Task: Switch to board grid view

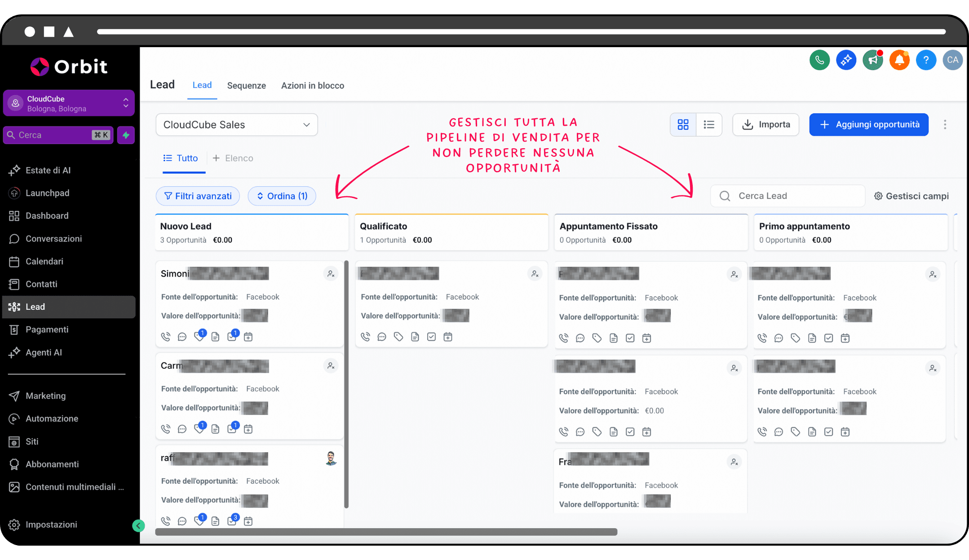Action: point(683,124)
